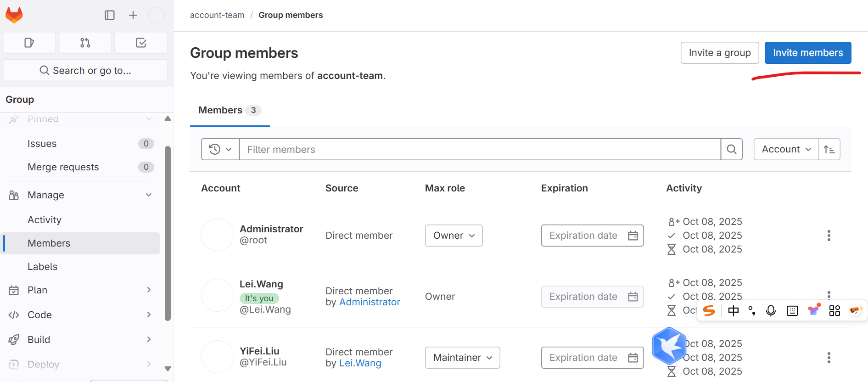Click the Sogou input method S logo
The height and width of the screenshot is (382, 868).
tap(709, 311)
